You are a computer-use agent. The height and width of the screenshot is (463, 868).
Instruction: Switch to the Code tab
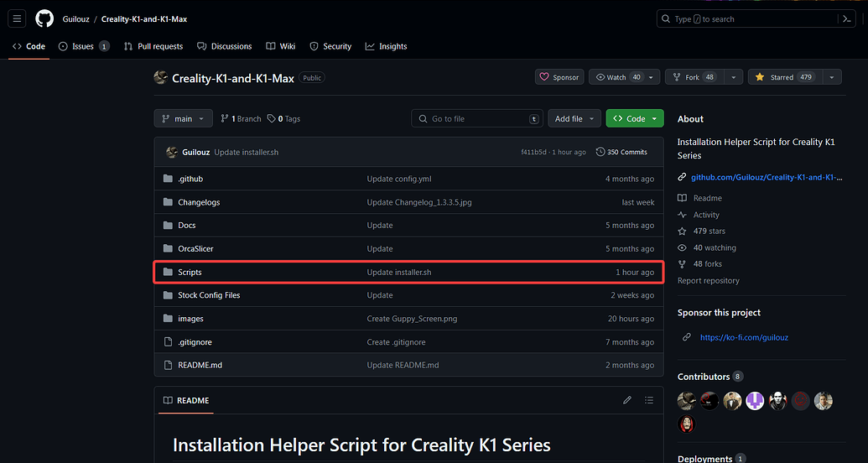pos(29,46)
